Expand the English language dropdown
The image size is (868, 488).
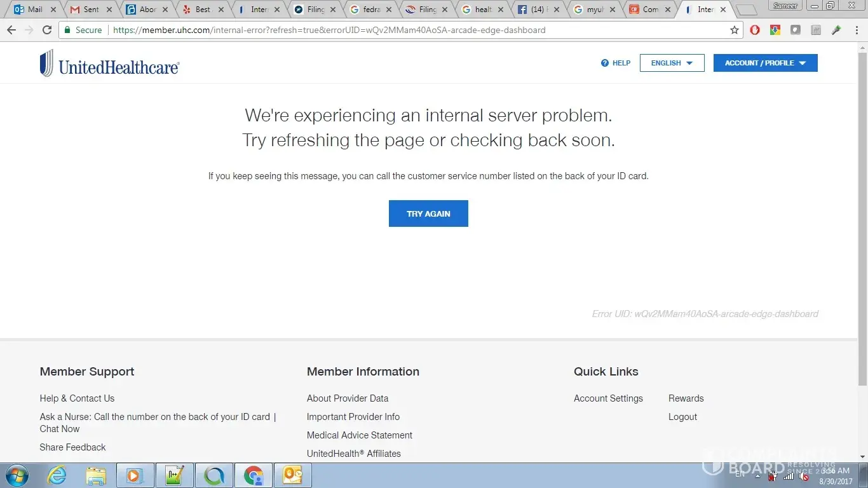click(x=672, y=63)
